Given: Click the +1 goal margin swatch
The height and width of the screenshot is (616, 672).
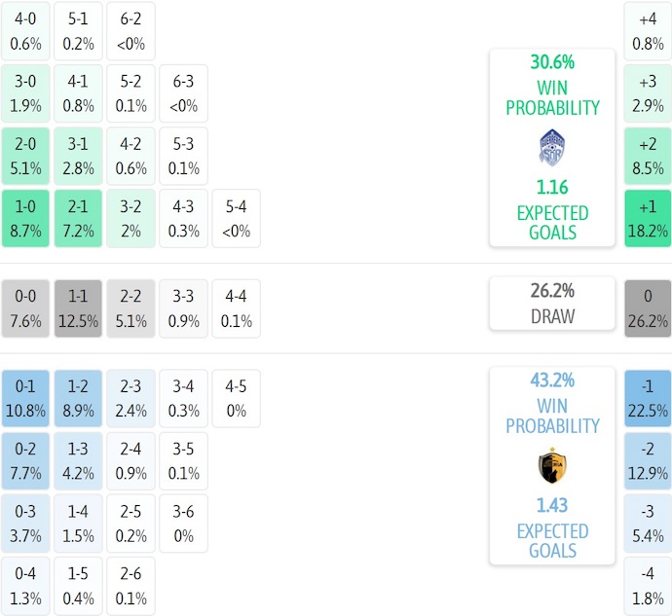Looking at the screenshot, I should click(648, 218).
